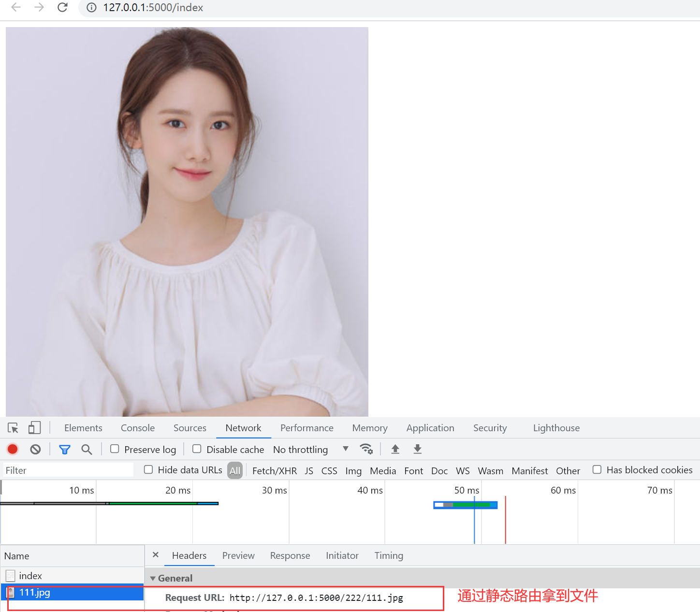
Task: Click the address bar URL 127.0.0.1:5000/index
Action: click(153, 7)
